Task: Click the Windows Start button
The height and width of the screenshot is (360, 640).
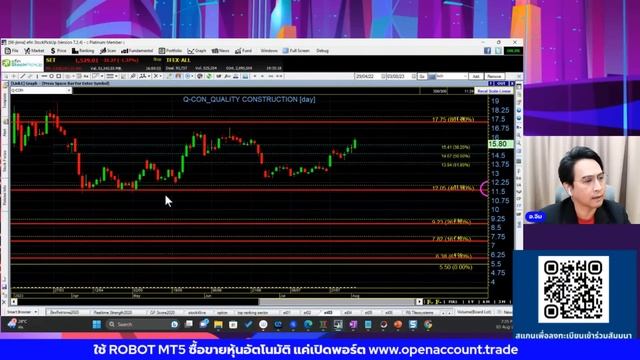Action: point(97,324)
